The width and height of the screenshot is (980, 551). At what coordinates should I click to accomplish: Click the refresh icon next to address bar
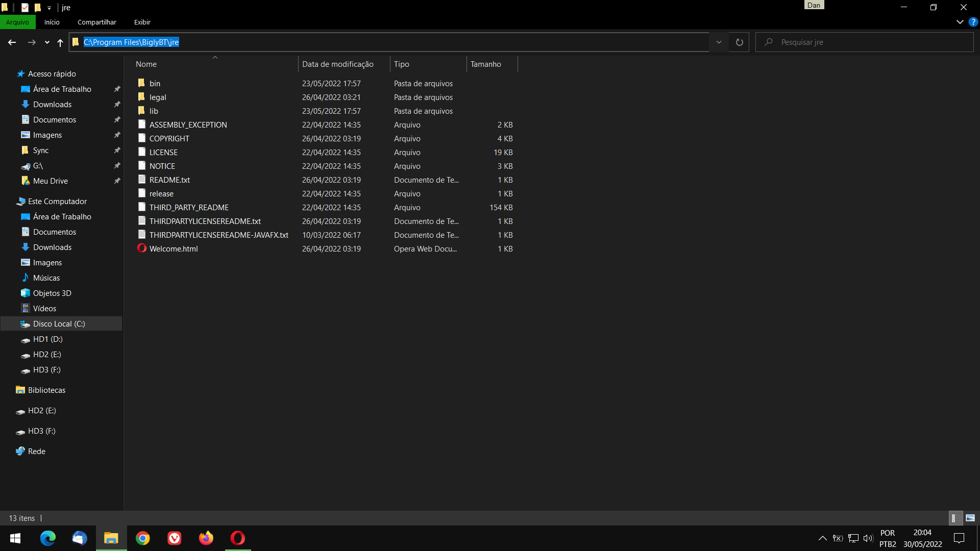point(739,42)
